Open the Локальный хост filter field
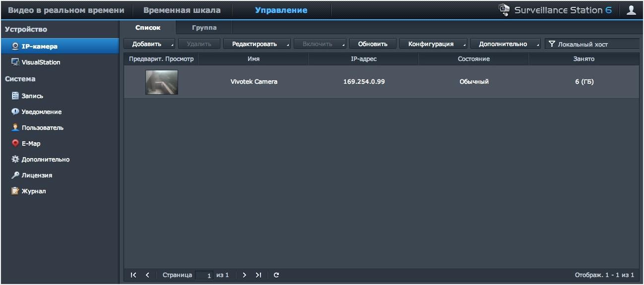 click(592, 44)
